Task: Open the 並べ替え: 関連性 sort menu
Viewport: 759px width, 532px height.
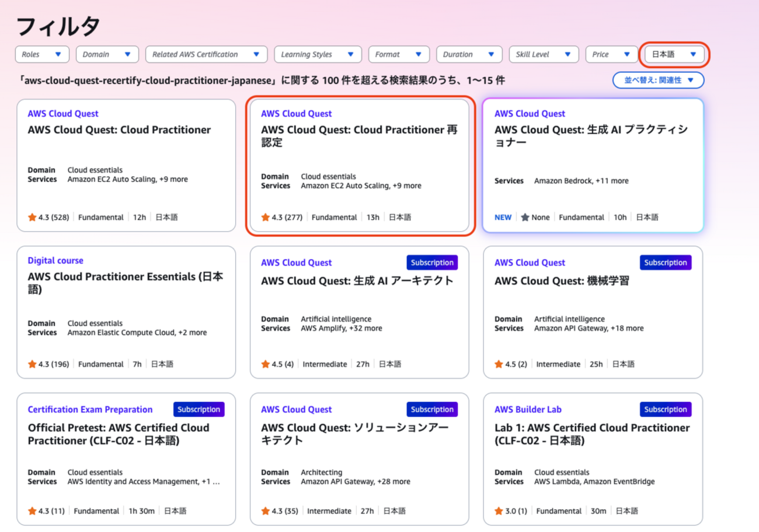Action: [659, 80]
